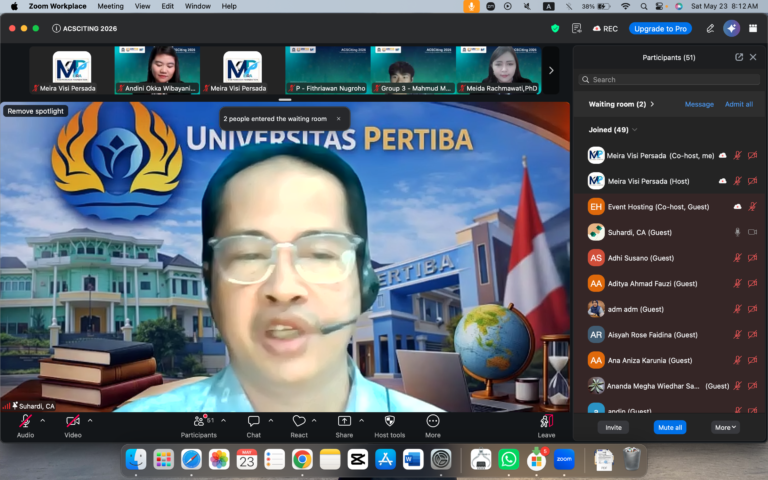This screenshot has width=768, height=480.
Task: Click Admit all link
Action: point(739,104)
